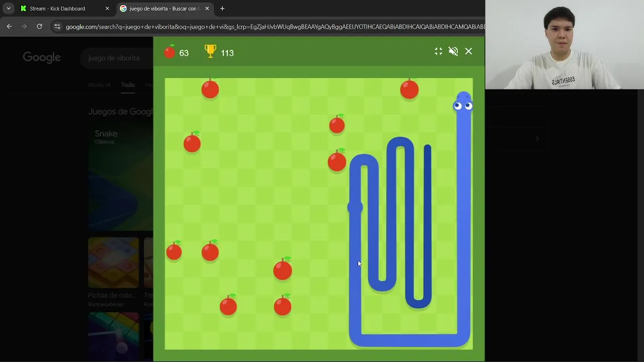
Task: Go back in browser history
Action: 9,26
